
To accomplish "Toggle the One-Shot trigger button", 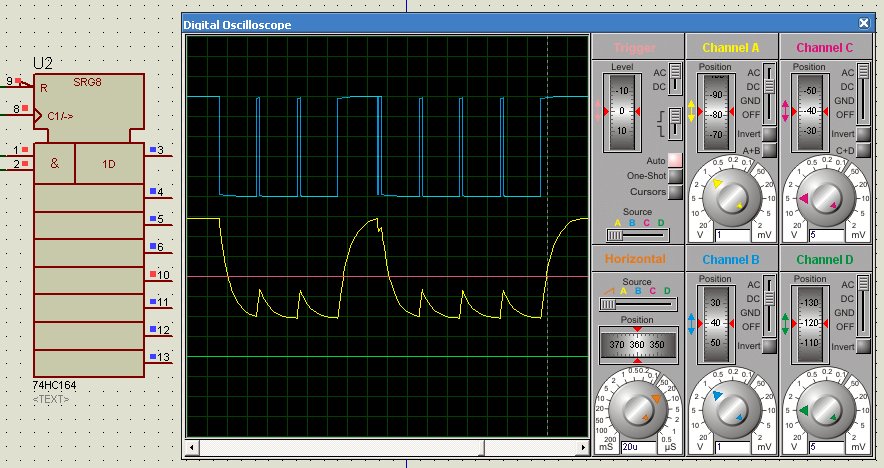I will 675,176.
